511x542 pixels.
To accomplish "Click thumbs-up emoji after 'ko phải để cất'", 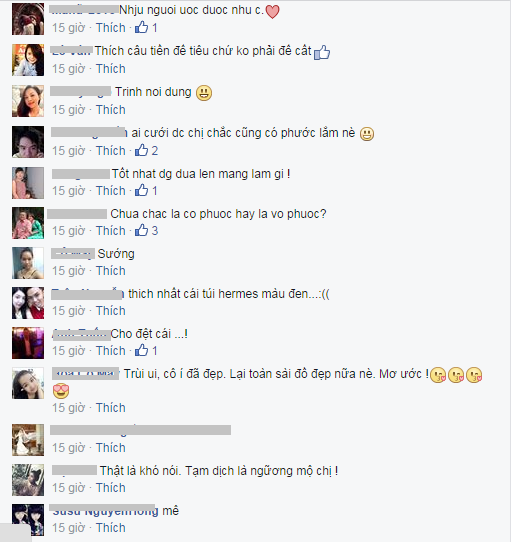I will [322, 52].
